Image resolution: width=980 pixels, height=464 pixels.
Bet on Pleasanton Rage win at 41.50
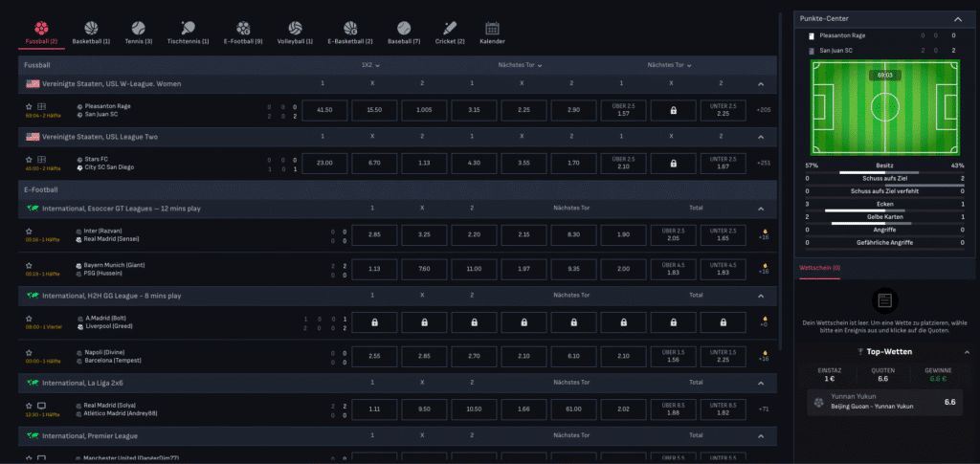tap(324, 111)
